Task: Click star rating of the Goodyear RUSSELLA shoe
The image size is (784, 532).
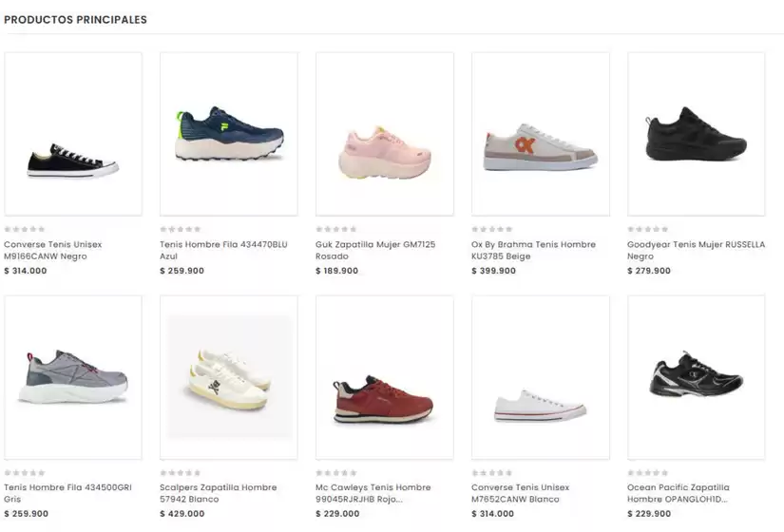Action: coord(648,229)
